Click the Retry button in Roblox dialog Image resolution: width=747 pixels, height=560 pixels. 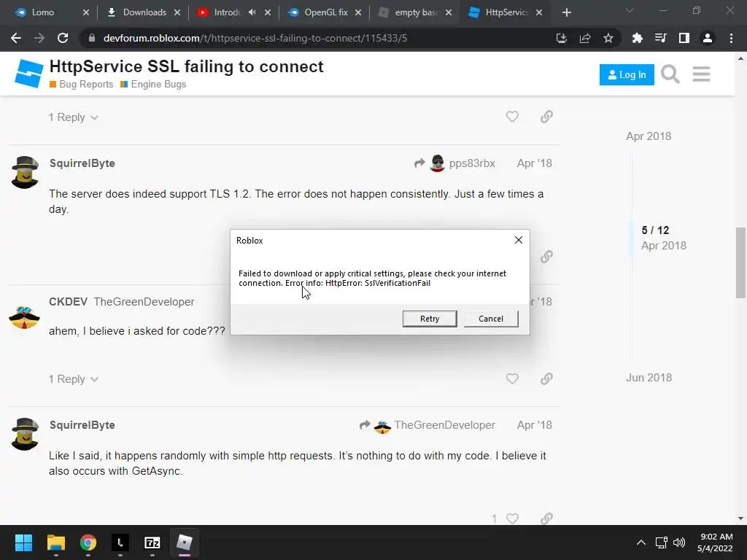tap(429, 319)
